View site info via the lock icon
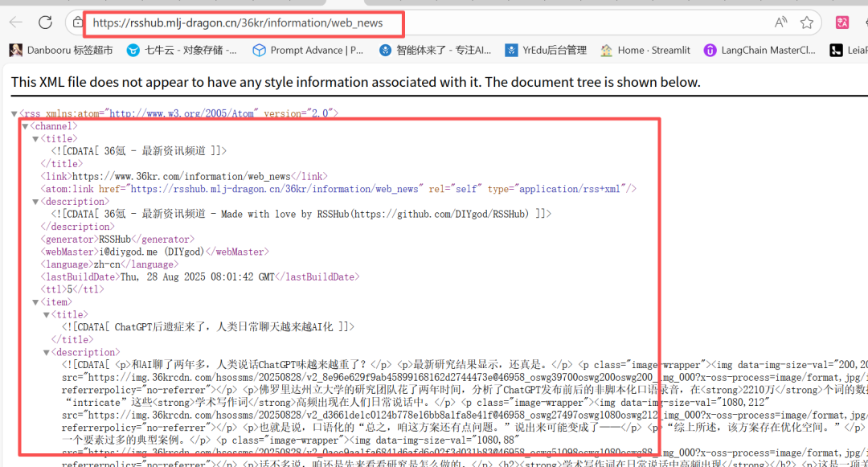Viewport: 868px width, 467px height. pos(78,23)
